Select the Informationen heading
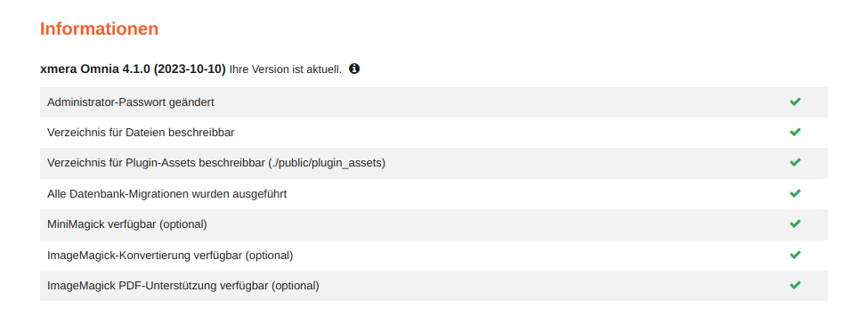Viewport: 868px width, 333px height. point(99,28)
